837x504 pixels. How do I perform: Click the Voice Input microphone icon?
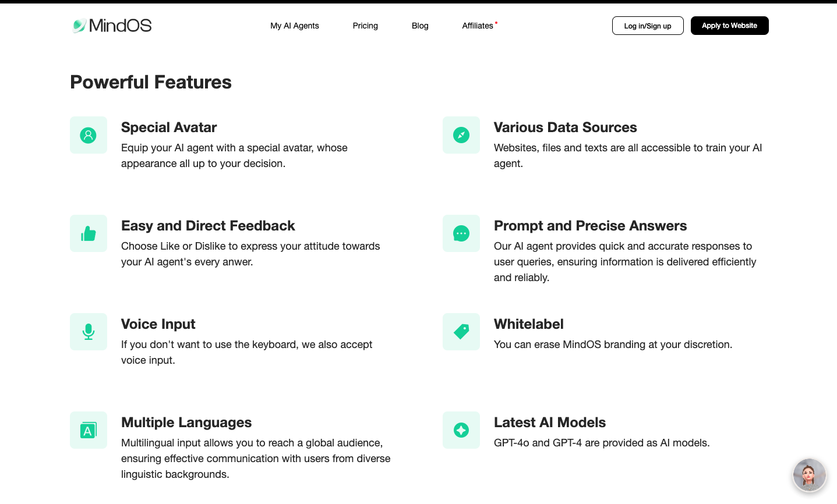(89, 332)
